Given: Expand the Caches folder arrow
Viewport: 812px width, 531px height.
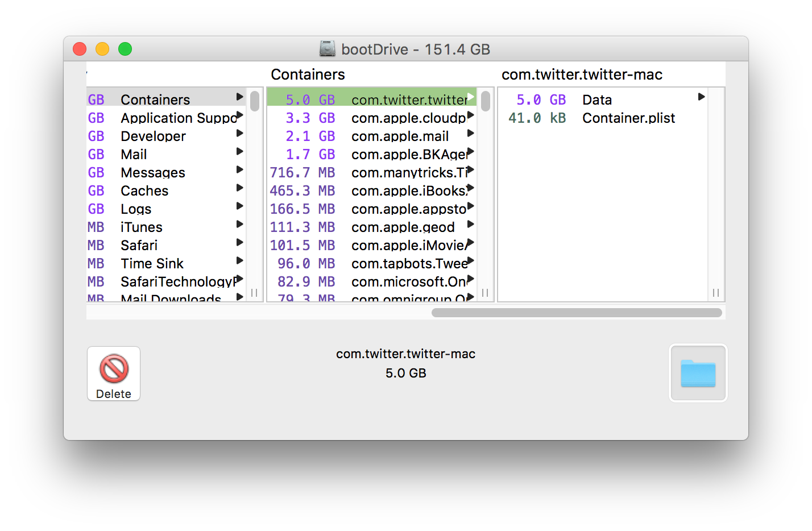Looking at the screenshot, I should pyautogui.click(x=239, y=188).
